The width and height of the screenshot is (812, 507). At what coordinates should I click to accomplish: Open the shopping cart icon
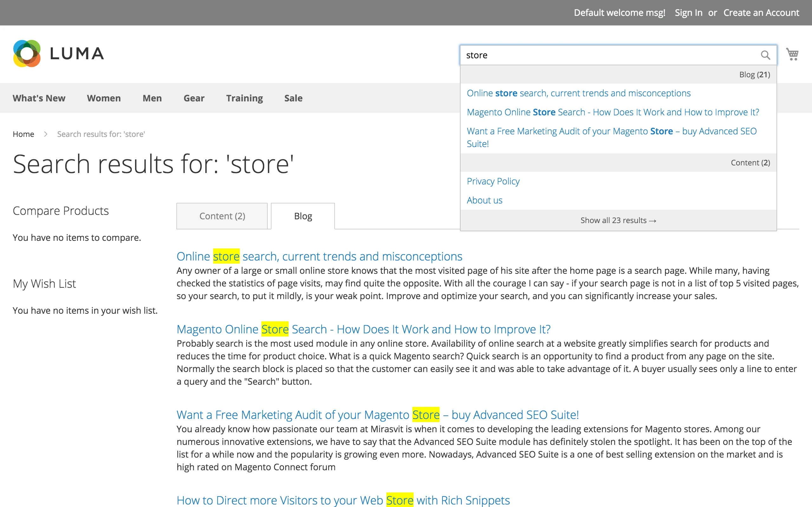coord(792,54)
